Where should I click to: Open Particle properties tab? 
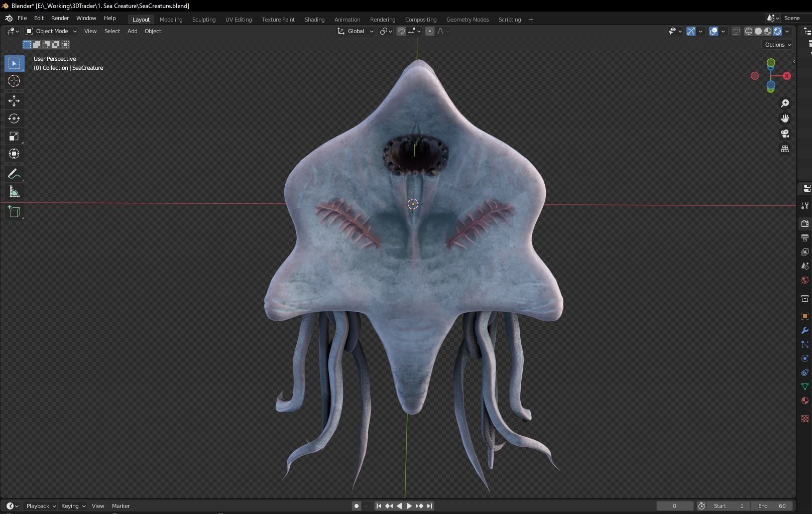[805, 344]
